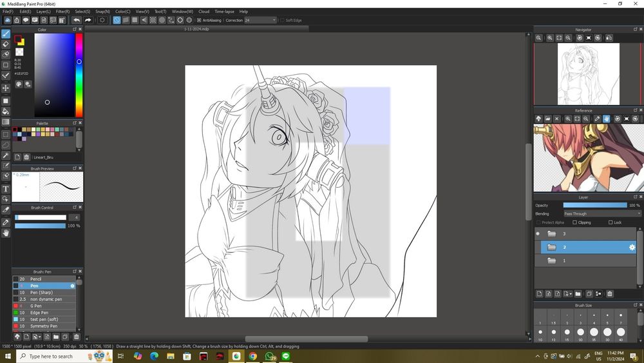Choose the Pen (Sharp) brush
The width and height of the screenshot is (644, 363).
tap(44, 292)
